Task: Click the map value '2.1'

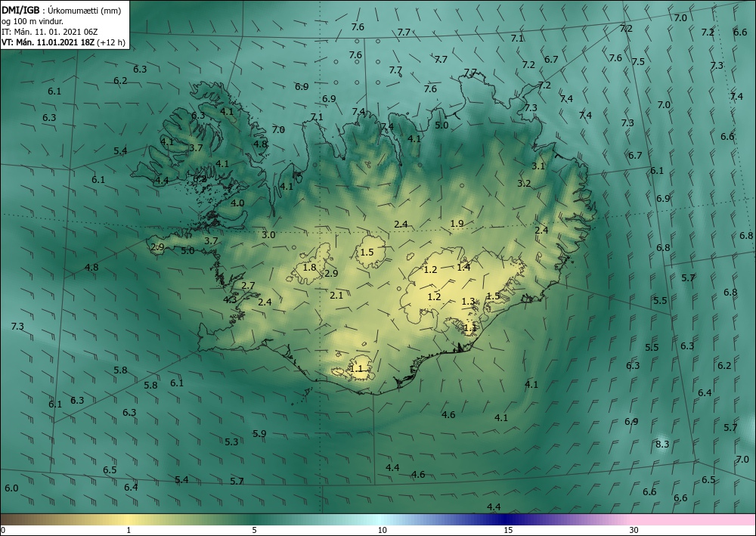Action: (x=336, y=295)
